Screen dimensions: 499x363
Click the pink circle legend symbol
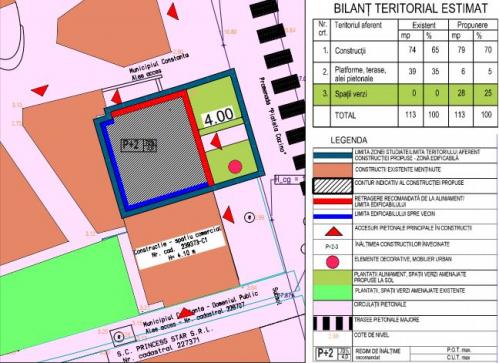[x=333, y=262]
